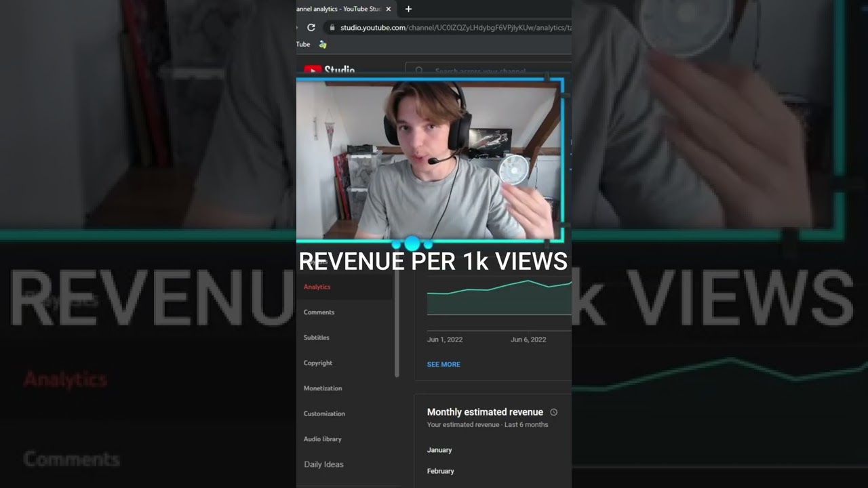This screenshot has height=488, width=868.
Task: Go to Subtitles section
Action: 317,338
